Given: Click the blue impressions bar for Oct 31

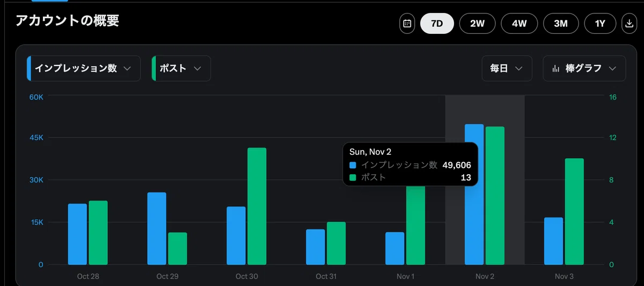Looking at the screenshot, I should (x=316, y=247).
